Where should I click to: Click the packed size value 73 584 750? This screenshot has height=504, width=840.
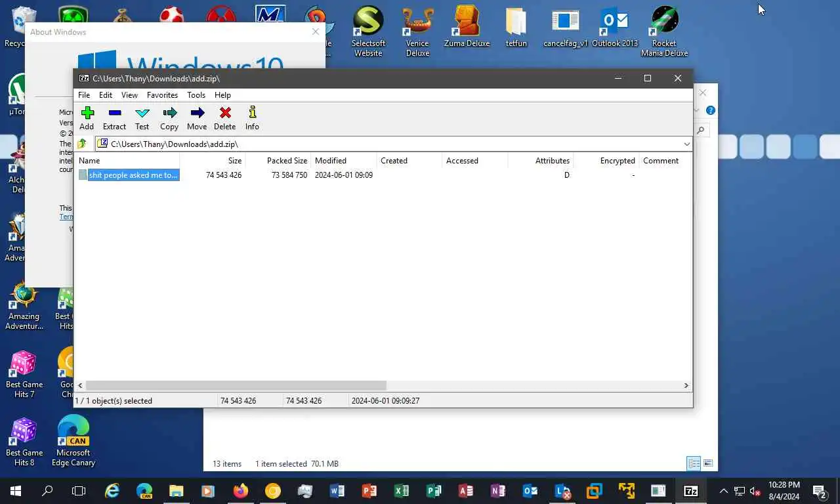click(289, 175)
